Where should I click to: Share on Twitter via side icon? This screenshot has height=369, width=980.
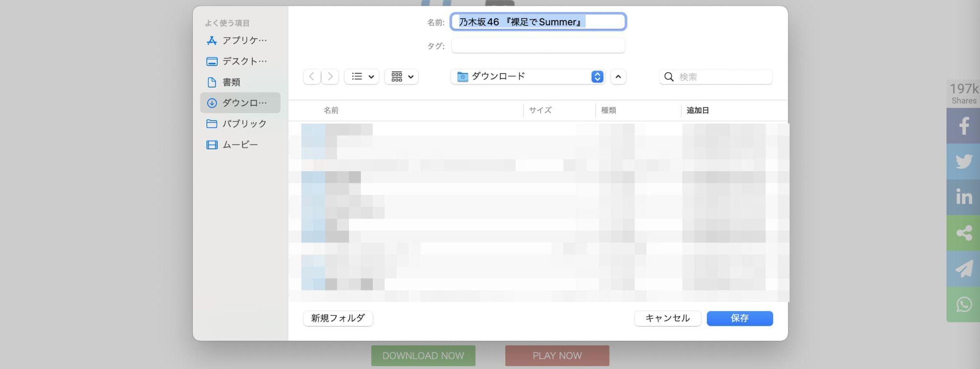click(963, 161)
